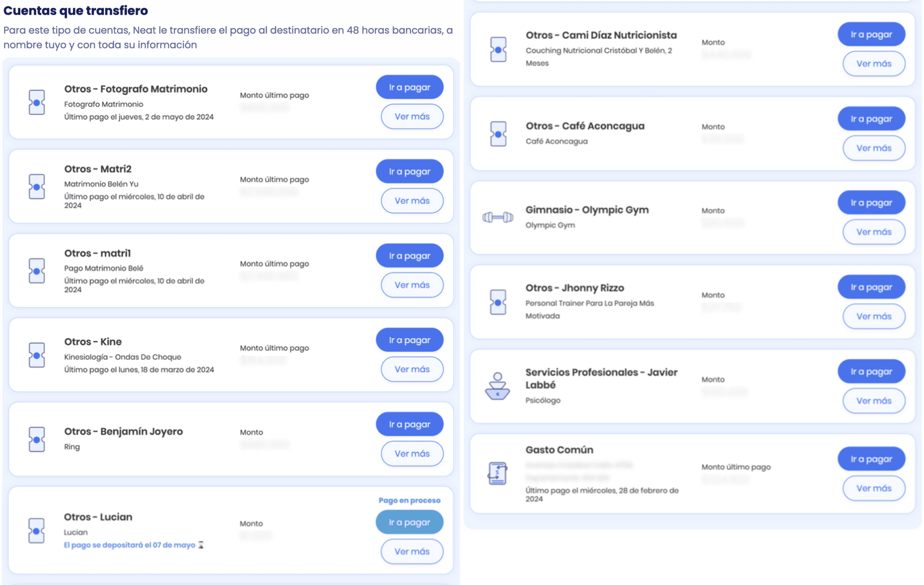Open Ver más for Kine
Image resolution: width=924 pixels, height=585 pixels.
[x=412, y=369]
